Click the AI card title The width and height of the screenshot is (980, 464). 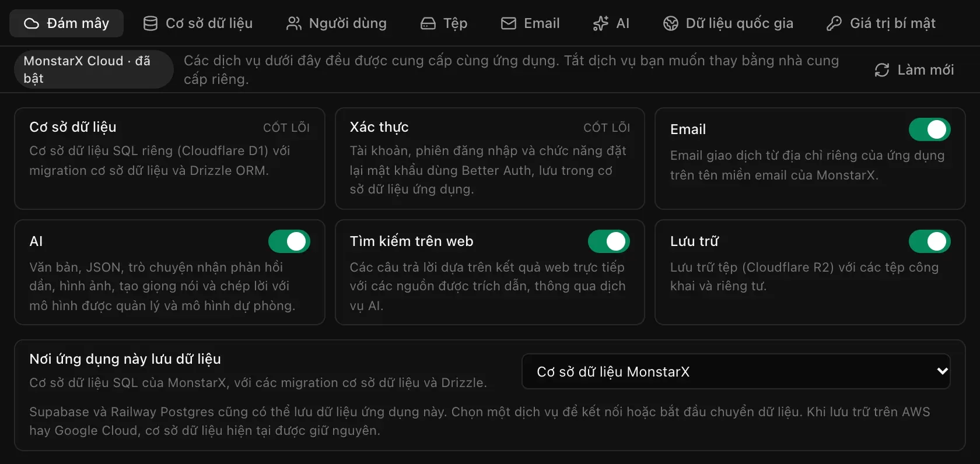36,241
